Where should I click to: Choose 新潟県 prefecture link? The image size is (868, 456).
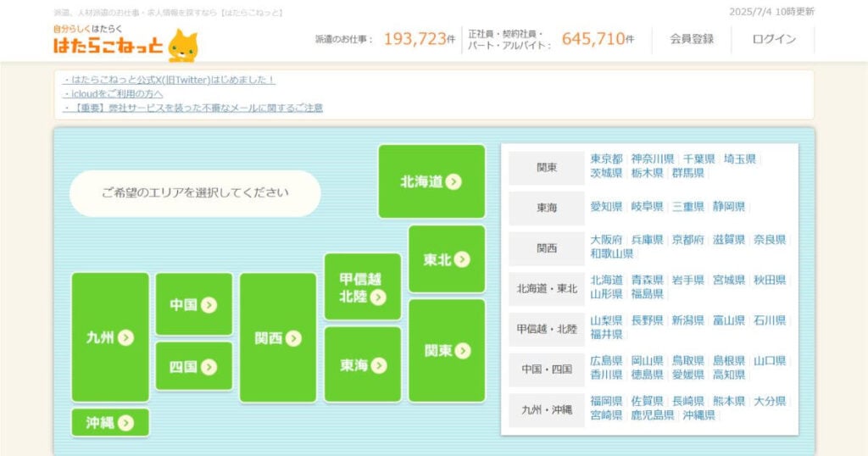pos(688,320)
